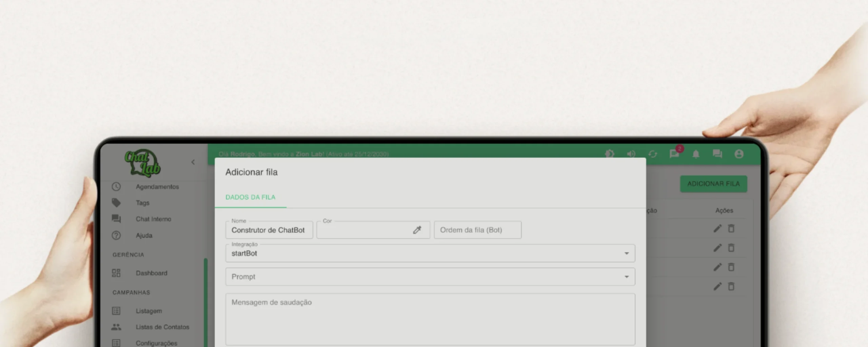The image size is (868, 347).
Task: Delete the third queue row trash
Action: click(731, 267)
